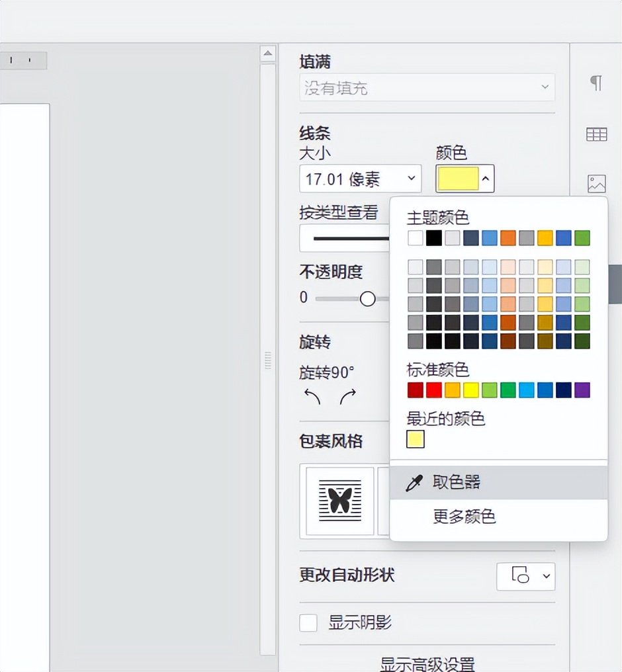Screen dimensions: 622x672
Task: Click the opacity slider handle
Action: coord(368,298)
